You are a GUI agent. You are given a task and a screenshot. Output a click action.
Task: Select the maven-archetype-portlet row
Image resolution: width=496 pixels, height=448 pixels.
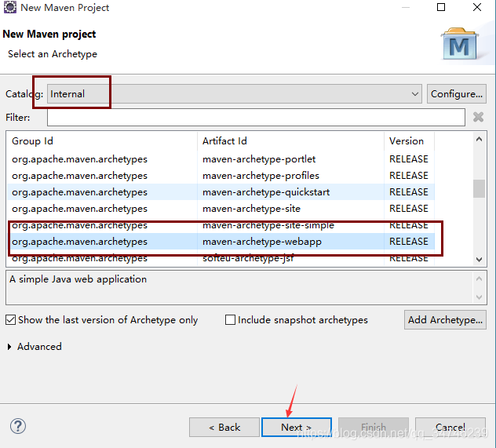point(221,159)
